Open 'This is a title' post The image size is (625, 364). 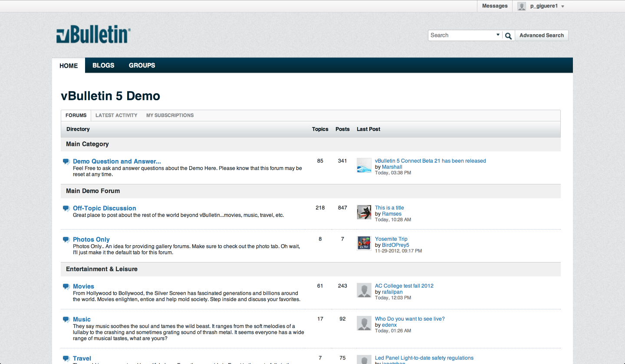pos(389,208)
